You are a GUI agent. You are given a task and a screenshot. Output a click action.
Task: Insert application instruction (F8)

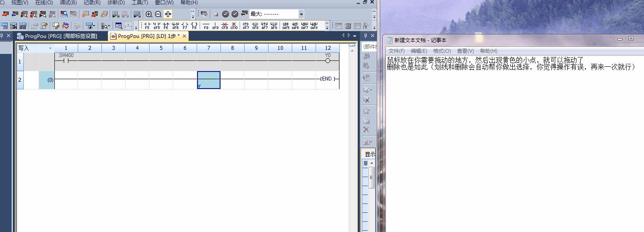[x=194, y=26]
